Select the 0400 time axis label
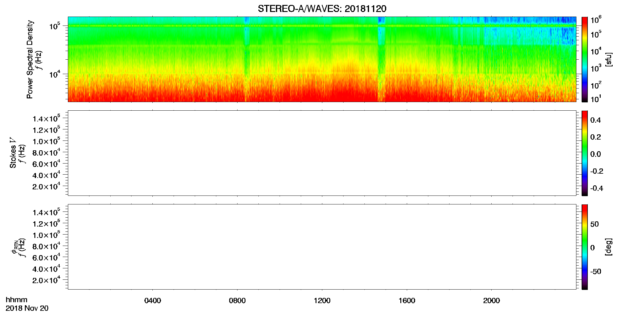 click(153, 301)
